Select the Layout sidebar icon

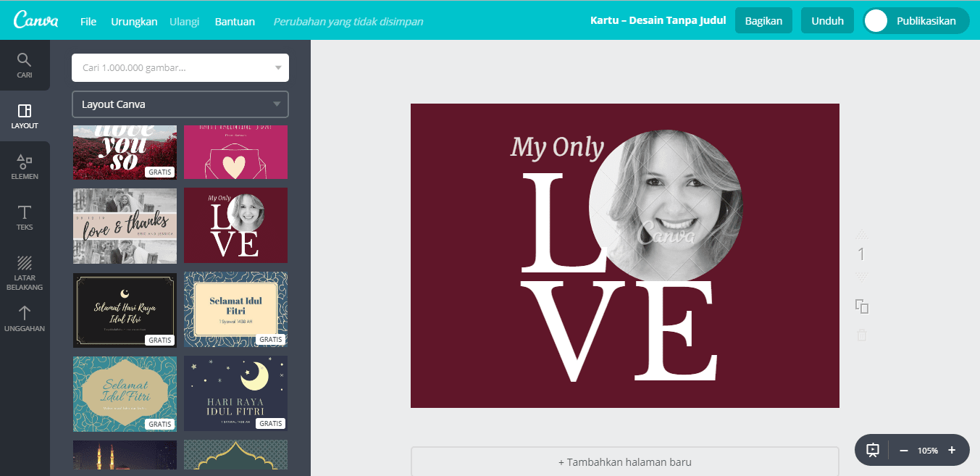coord(25,116)
